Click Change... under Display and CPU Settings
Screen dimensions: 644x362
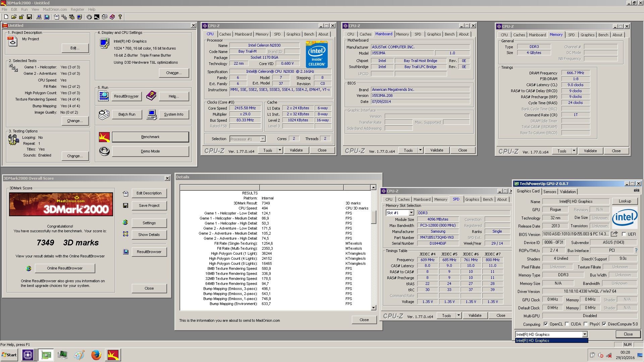pos(174,73)
